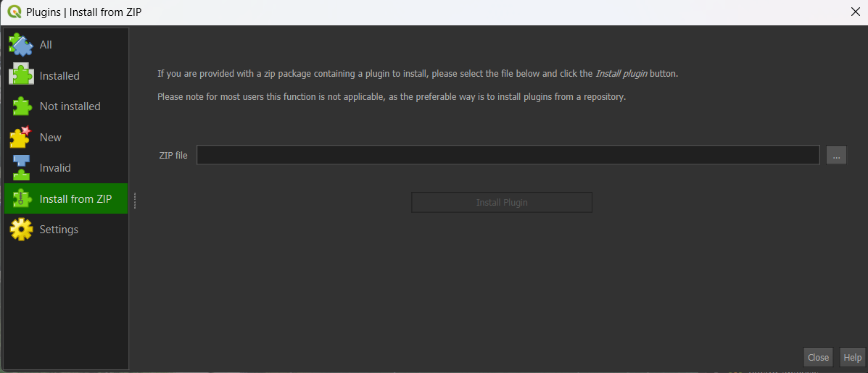Click the QGIS logo in the title bar
Image resolution: width=868 pixels, height=373 pixels.
point(15,11)
